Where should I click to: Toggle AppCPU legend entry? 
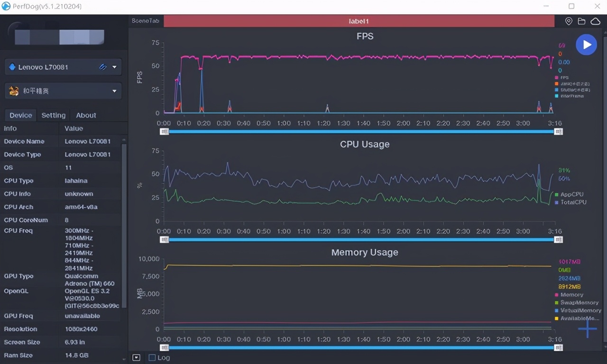click(569, 194)
